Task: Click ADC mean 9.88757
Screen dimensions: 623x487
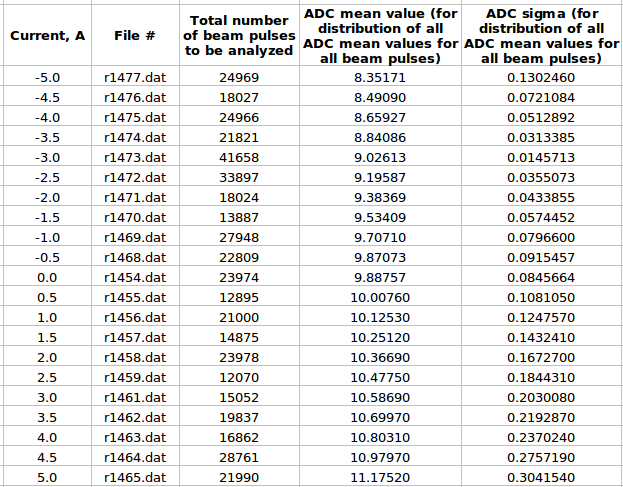Action: pyautogui.click(x=380, y=278)
